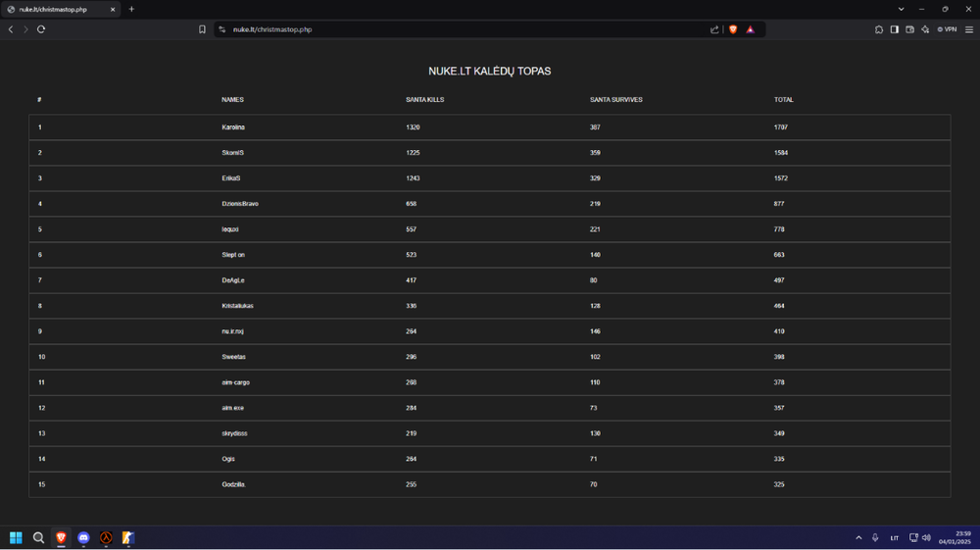980x550 pixels.
Task: Click the Brave Shields lion icon
Action: [733, 29]
